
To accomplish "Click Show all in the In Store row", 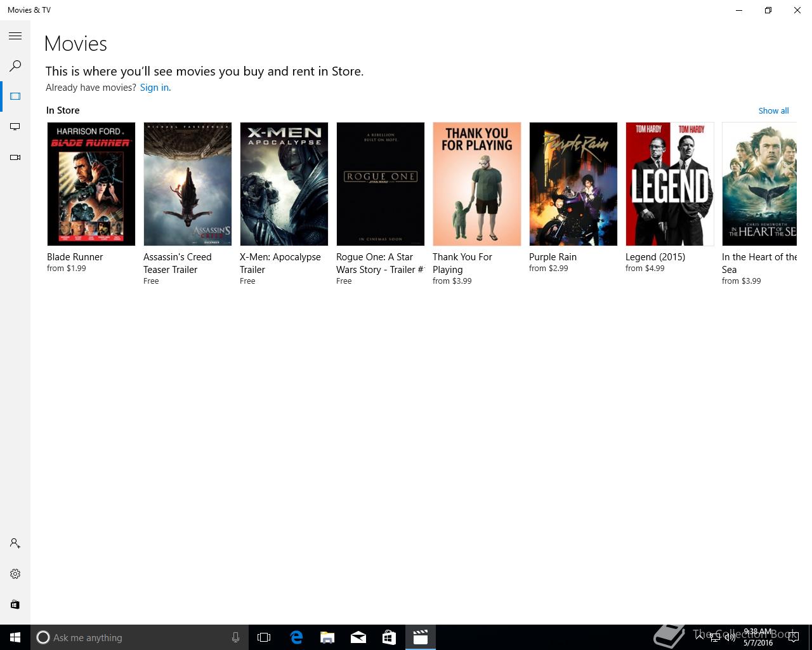I will [773, 110].
